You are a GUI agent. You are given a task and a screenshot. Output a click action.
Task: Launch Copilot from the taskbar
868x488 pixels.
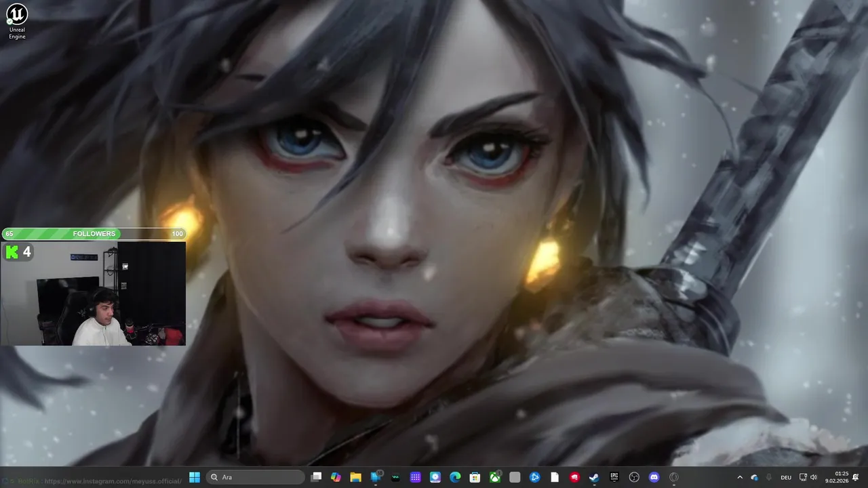336,477
